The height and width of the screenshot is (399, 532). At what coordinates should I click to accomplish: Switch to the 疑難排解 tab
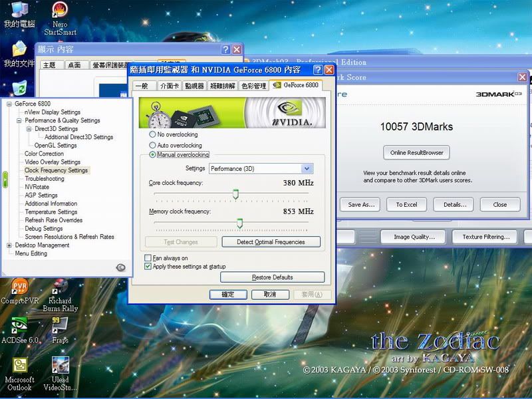pyautogui.click(x=223, y=86)
